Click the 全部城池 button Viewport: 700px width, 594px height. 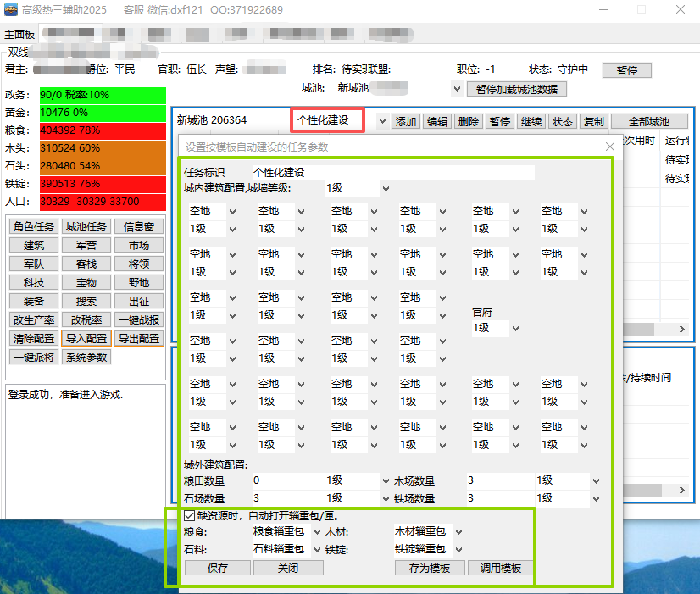[648, 122]
